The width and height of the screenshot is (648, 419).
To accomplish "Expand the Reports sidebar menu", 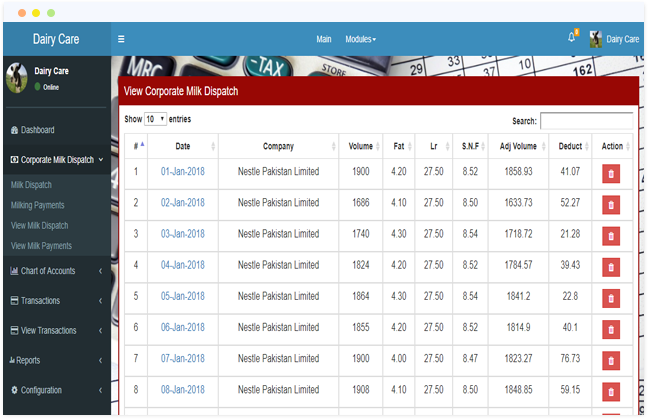I will tap(57, 360).
